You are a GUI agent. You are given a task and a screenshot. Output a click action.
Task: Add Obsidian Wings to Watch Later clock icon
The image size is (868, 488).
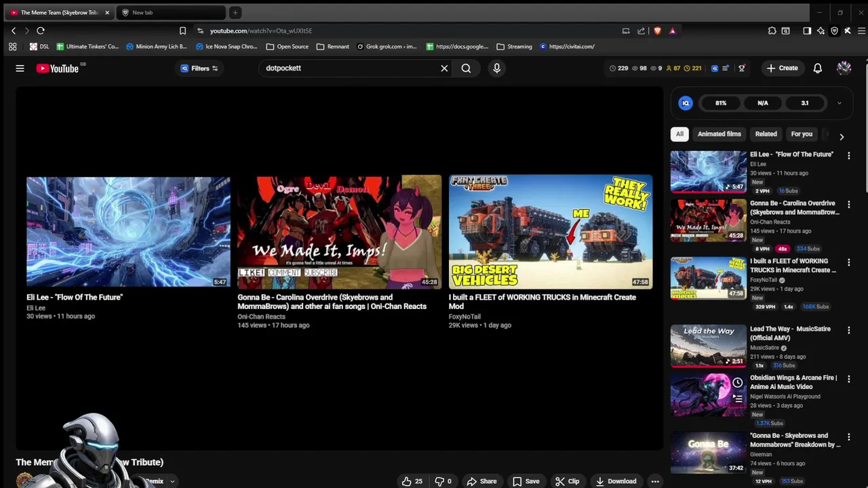point(737,383)
